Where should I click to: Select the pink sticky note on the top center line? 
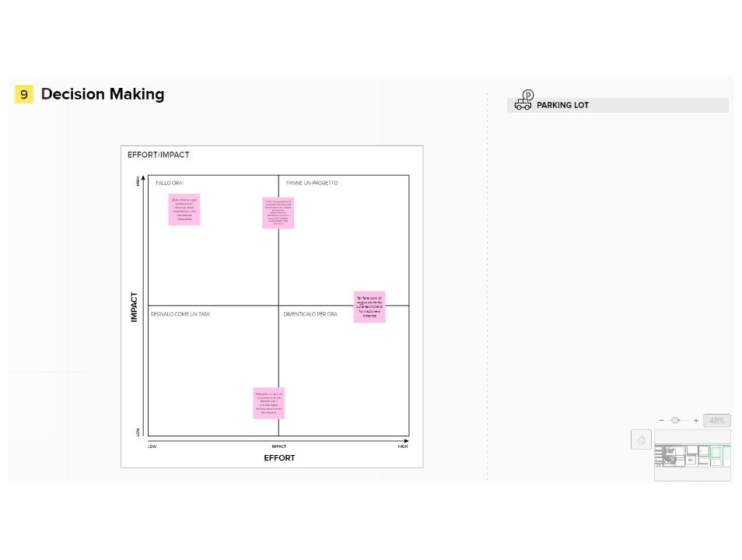[x=278, y=213]
